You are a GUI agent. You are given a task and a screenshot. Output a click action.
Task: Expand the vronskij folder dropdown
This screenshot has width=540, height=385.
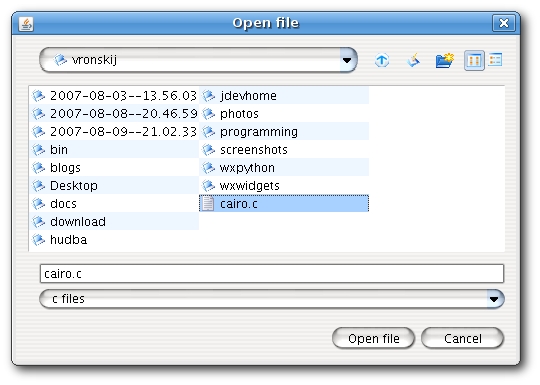tap(347, 60)
